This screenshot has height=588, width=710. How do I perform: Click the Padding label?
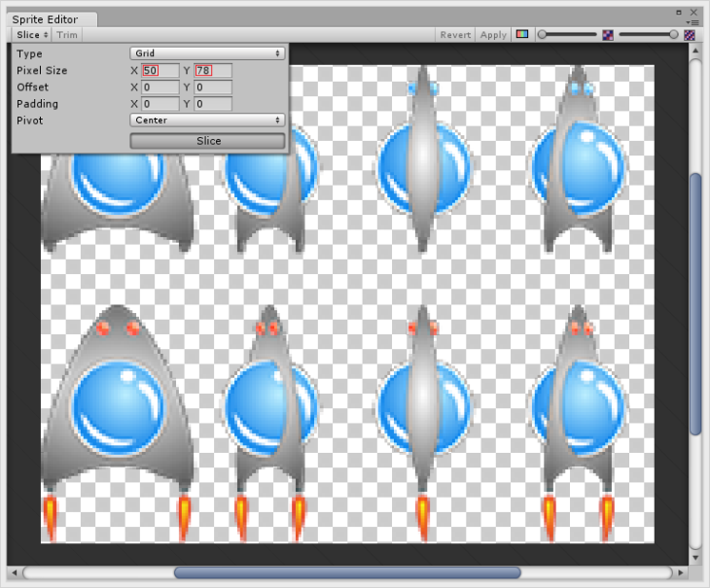pos(37,104)
